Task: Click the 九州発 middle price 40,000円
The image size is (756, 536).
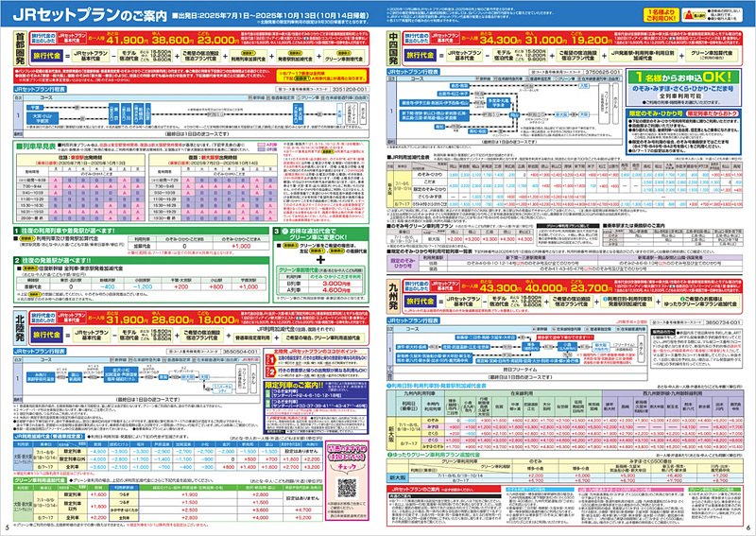Action: 547,288
